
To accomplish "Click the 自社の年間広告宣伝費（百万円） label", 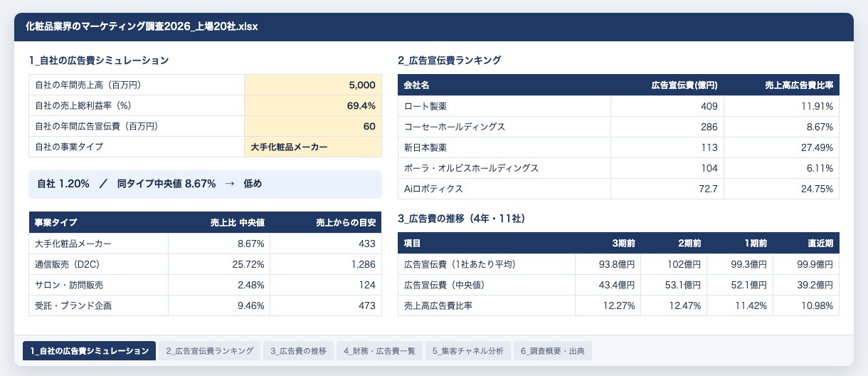I will 96,126.
